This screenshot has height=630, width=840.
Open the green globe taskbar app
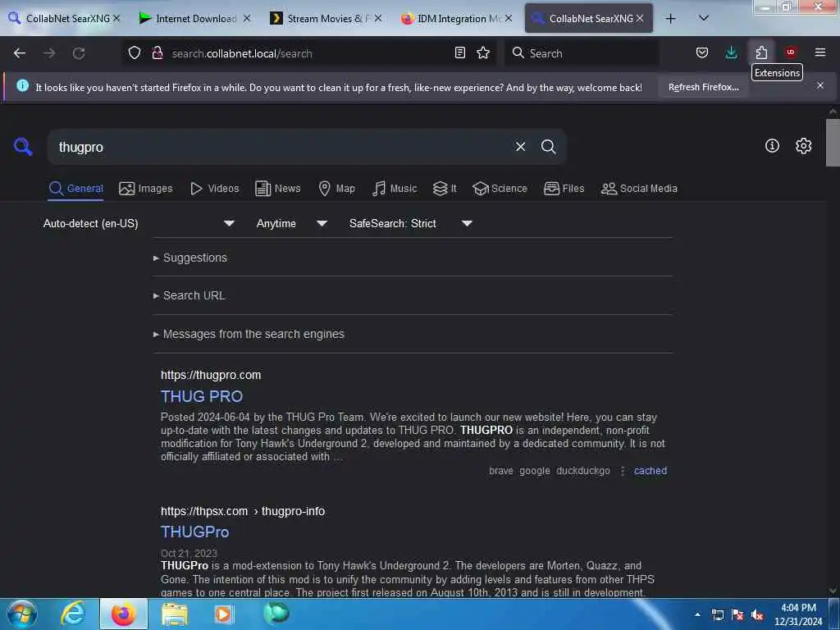point(276,614)
